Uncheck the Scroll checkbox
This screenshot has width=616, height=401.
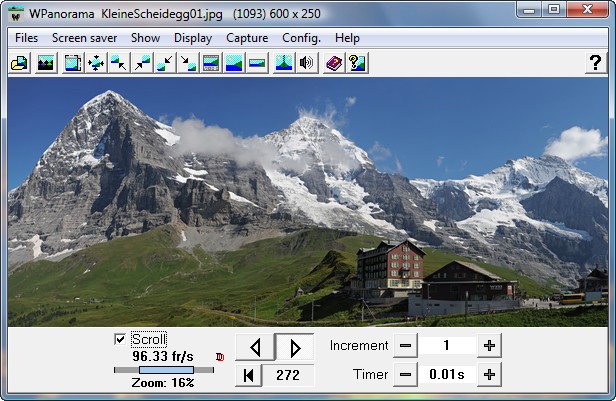120,339
